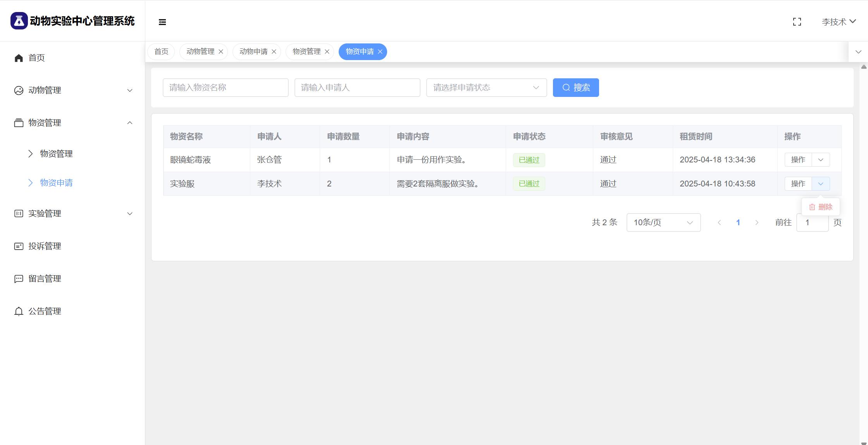Click the 删除 option in the row dropdown
The image size is (868, 445).
(821, 207)
